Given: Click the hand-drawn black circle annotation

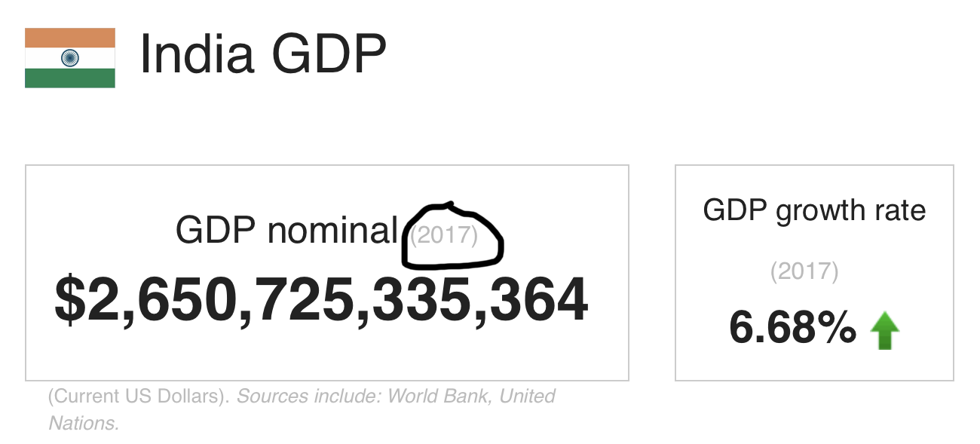Looking at the screenshot, I should 452,235.
